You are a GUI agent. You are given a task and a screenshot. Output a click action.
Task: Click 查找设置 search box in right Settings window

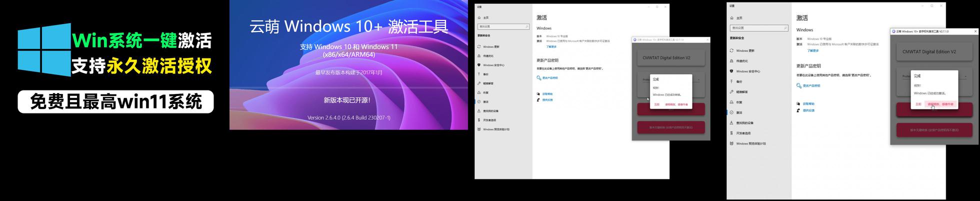759,28
